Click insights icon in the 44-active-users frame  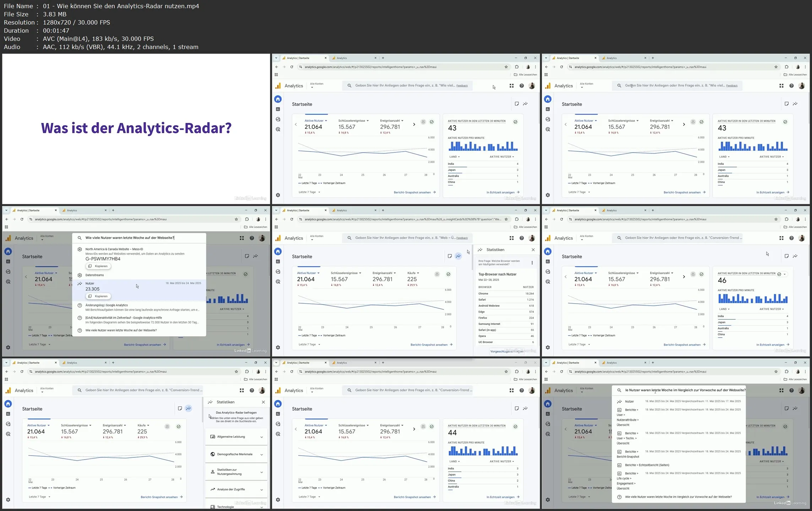click(x=525, y=408)
